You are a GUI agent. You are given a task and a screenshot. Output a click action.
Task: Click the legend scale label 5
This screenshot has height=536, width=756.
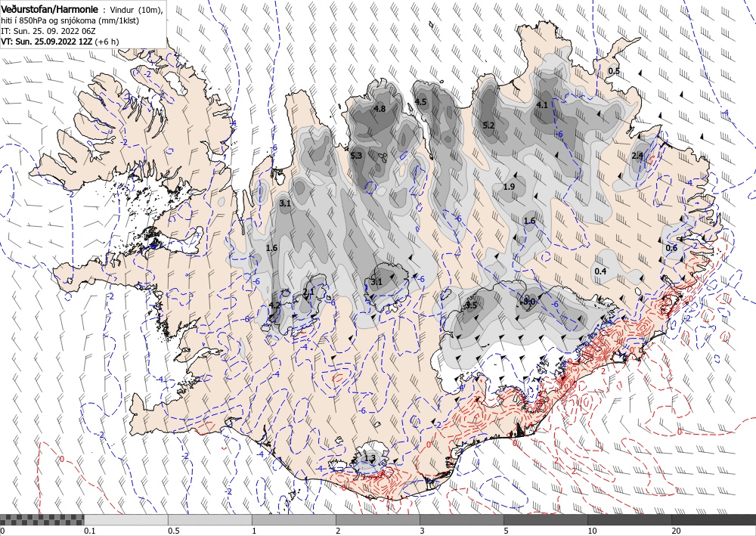pos(507,531)
